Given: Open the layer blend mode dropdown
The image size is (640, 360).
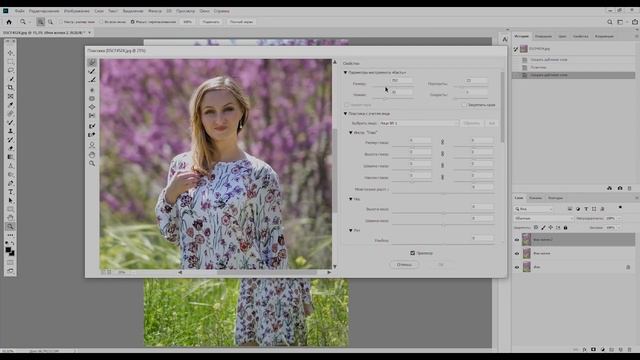Looking at the screenshot, I should (x=544, y=218).
